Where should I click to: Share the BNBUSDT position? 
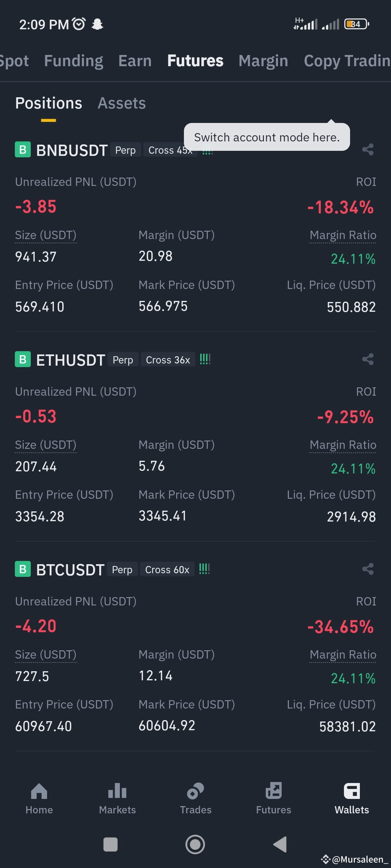click(x=368, y=149)
